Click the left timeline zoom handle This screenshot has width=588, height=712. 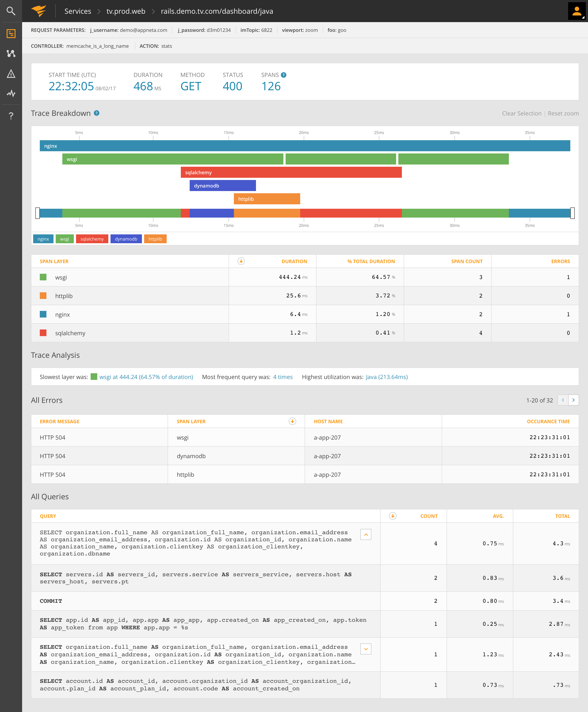pos(38,213)
